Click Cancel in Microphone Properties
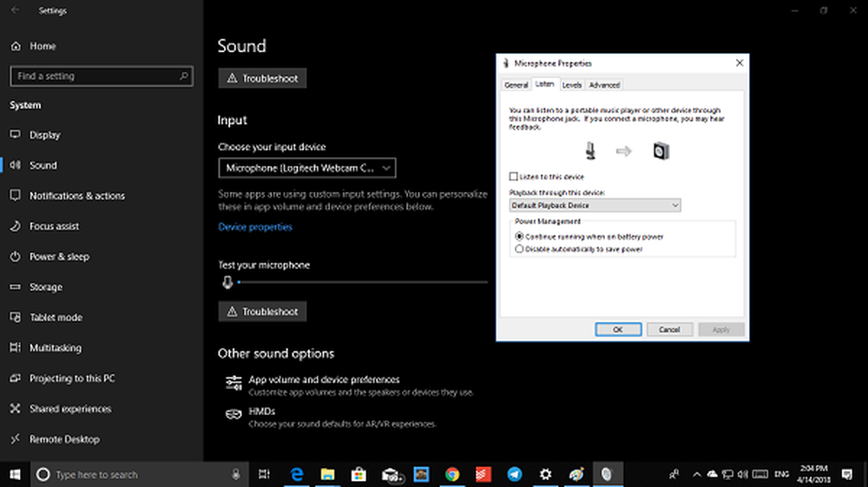Image resolution: width=868 pixels, height=487 pixels. coord(669,329)
